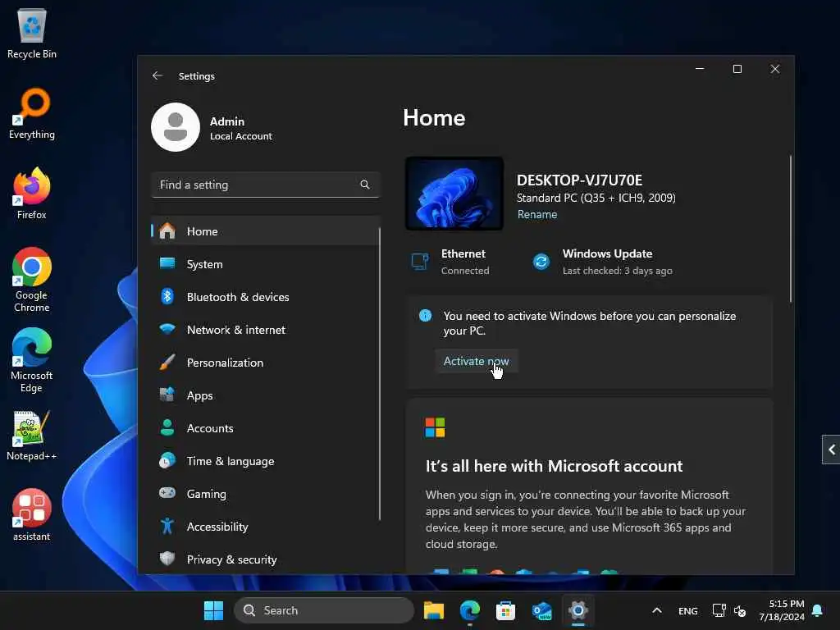Click the Activate now button
Viewport: 840px width, 630px height.
coord(476,362)
